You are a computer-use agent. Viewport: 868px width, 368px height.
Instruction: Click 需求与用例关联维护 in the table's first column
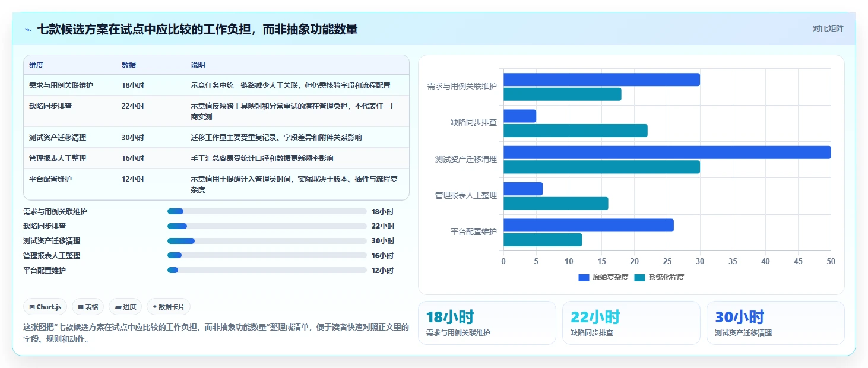pyautogui.click(x=61, y=85)
